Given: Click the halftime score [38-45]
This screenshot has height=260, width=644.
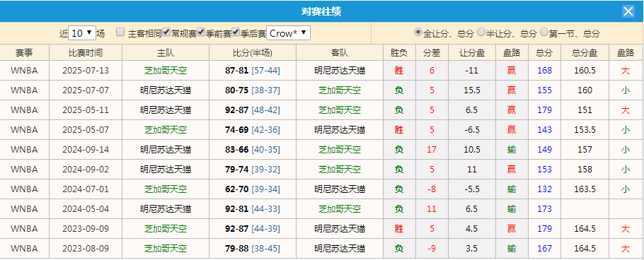Looking at the screenshot, I should [x=265, y=249].
